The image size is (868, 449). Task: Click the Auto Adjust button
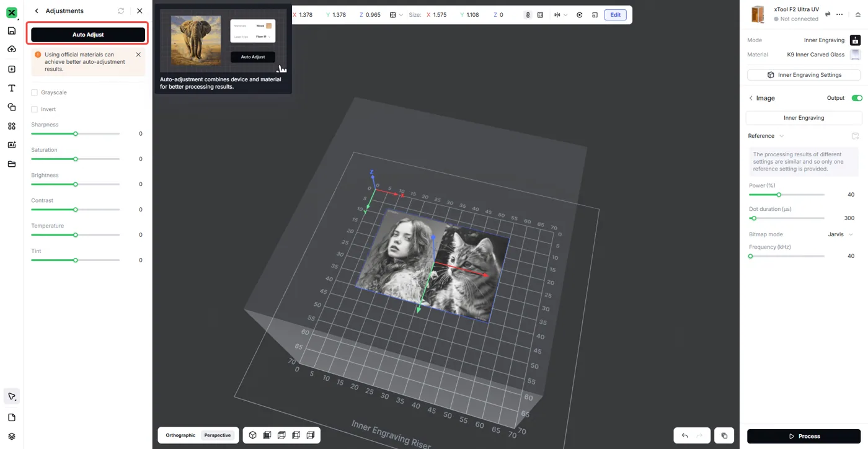point(88,35)
